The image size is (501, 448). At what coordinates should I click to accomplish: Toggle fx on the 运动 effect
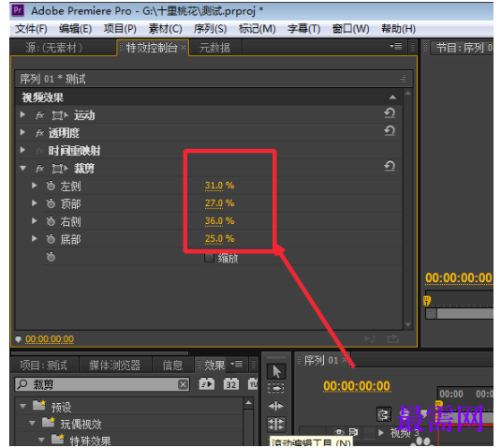(39, 115)
